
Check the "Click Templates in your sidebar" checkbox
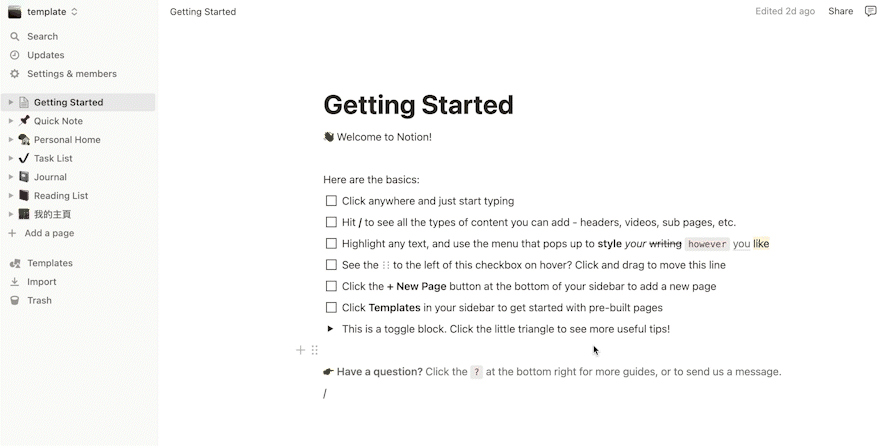[x=331, y=308]
